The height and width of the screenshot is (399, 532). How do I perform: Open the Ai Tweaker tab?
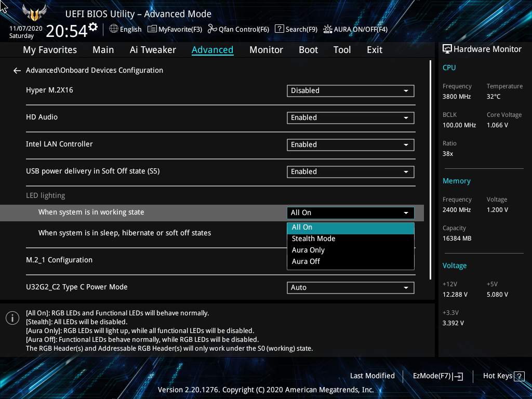(153, 50)
